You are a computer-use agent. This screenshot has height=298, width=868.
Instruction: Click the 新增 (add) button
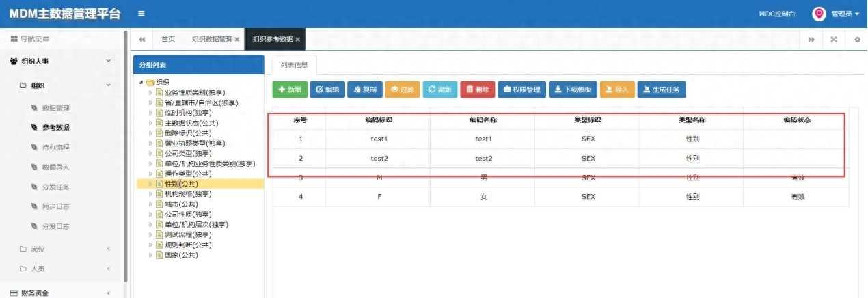click(290, 90)
